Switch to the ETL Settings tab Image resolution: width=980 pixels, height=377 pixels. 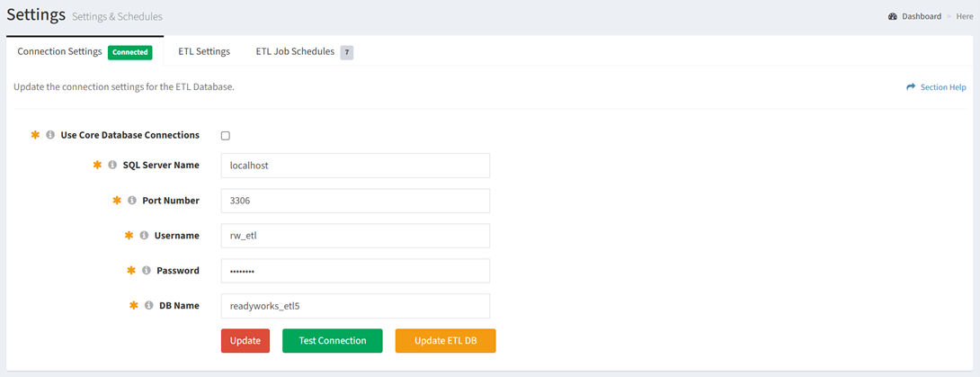click(x=204, y=52)
